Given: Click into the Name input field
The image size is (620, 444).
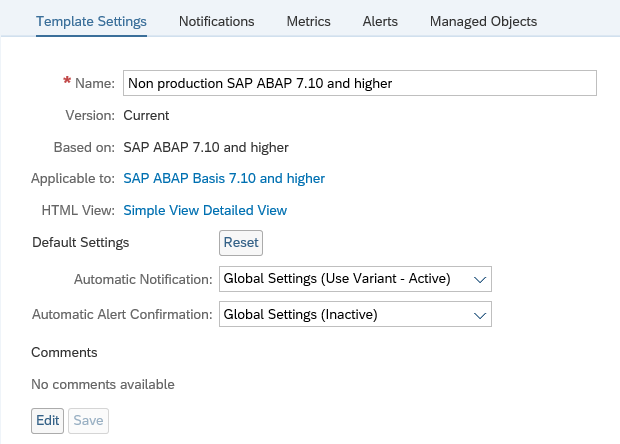Looking at the screenshot, I should tap(360, 83).
